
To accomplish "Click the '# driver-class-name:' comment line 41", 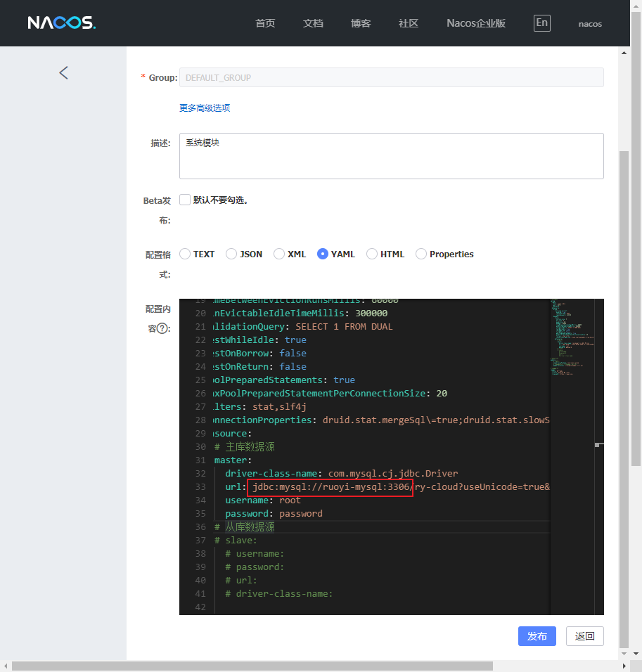I will [x=279, y=593].
